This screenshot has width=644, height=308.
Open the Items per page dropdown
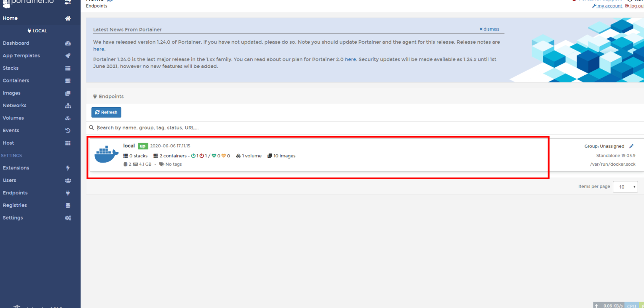(x=626, y=187)
